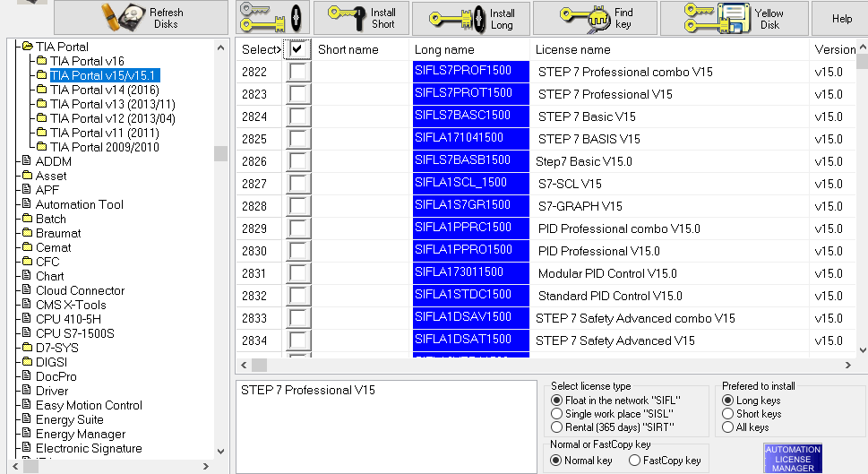Open TIA Portal v12 (2013/04) folder
The height and width of the screenshot is (474, 868).
coord(112,118)
